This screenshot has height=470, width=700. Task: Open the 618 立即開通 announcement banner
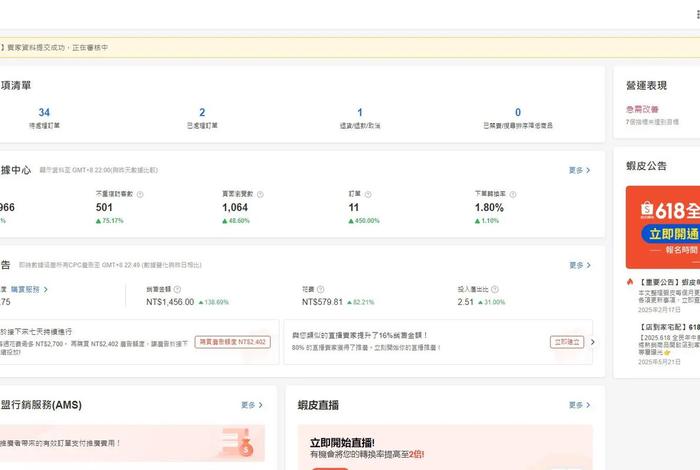[663, 227]
